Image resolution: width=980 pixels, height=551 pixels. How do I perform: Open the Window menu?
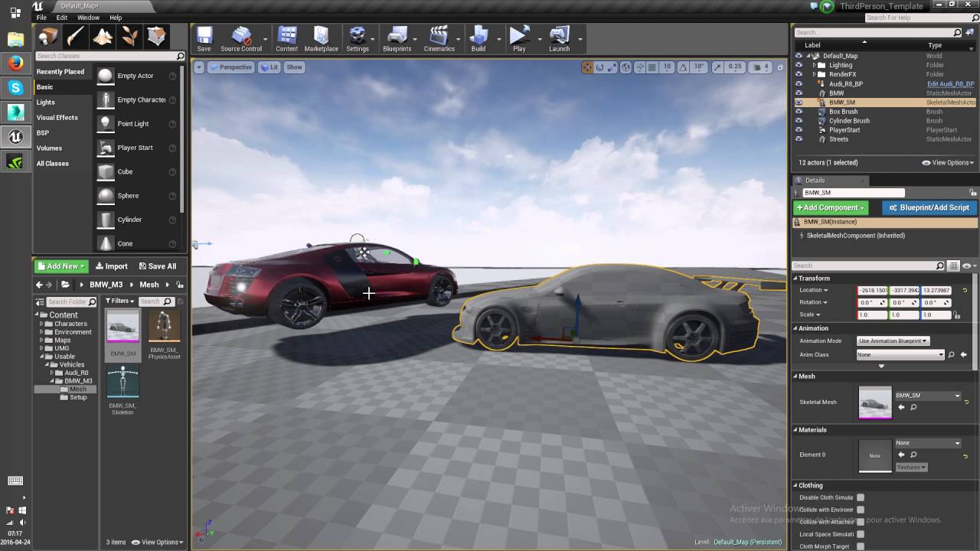tap(88, 18)
